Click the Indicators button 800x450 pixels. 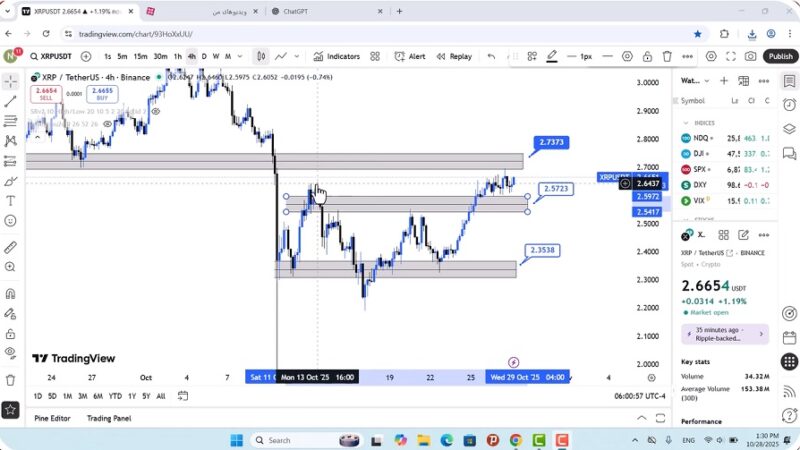(x=336, y=56)
